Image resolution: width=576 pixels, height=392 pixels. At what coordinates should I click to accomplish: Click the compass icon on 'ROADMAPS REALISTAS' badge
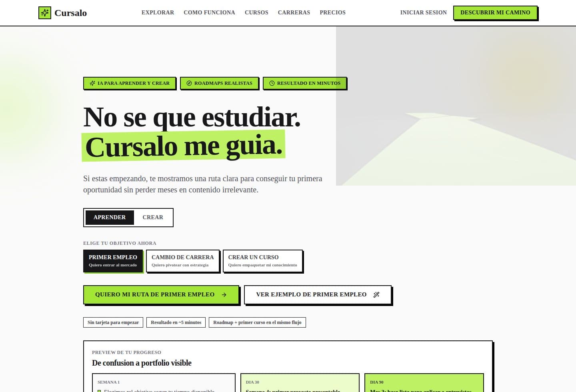point(189,83)
